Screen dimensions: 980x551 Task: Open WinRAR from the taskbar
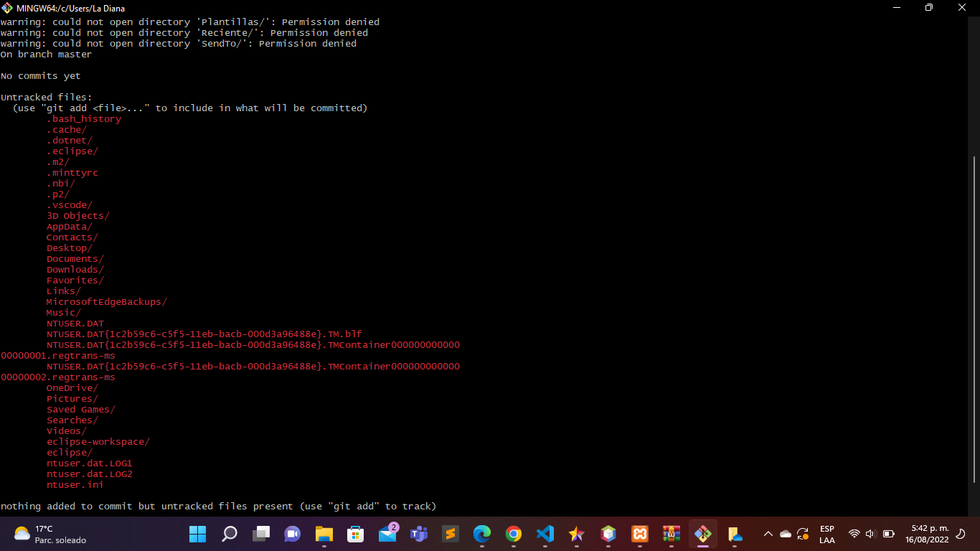point(672,534)
